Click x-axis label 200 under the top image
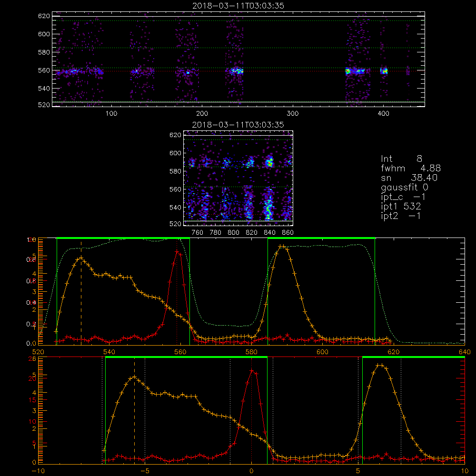The height and width of the screenshot is (476, 476). tap(202, 114)
